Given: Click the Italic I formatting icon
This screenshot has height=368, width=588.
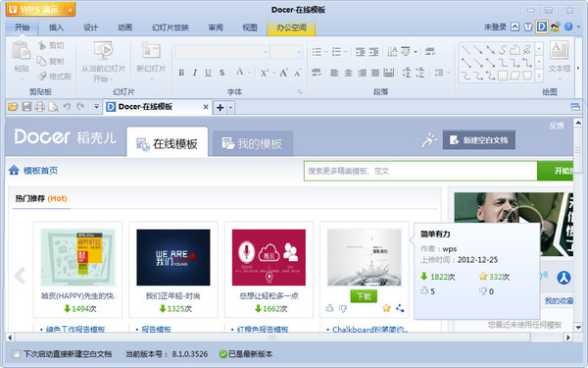Looking at the screenshot, I should pyautogui.click(x=195, y=73).
